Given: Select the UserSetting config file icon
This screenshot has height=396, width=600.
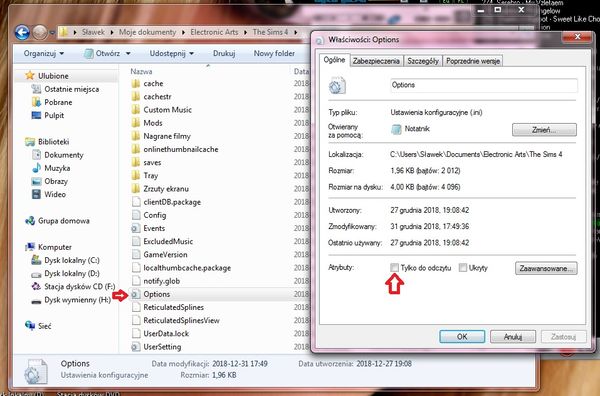Looking at the screenshot, I should click(x=135, y=347).
